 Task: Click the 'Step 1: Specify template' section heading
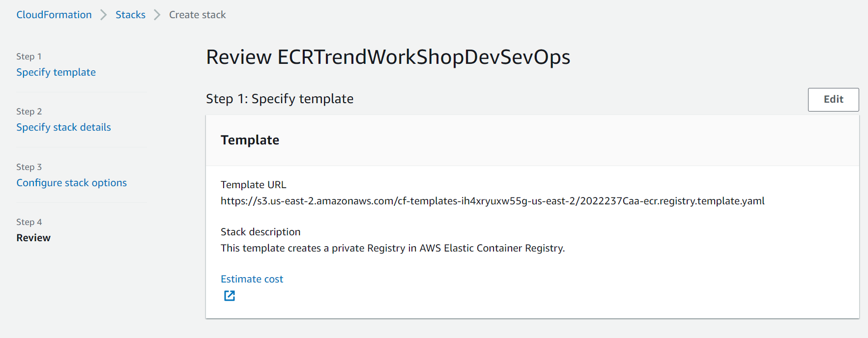(x=280, y=99)
